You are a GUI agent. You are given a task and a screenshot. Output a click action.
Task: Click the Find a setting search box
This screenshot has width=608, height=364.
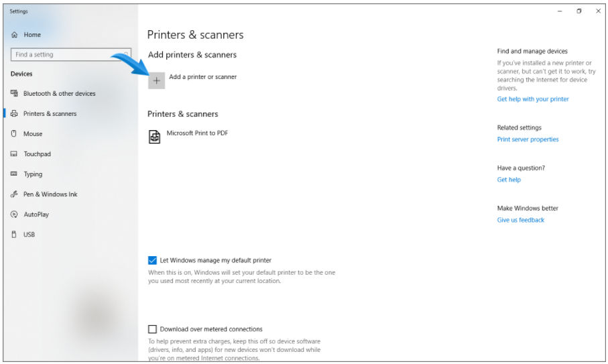coord(71,55)
